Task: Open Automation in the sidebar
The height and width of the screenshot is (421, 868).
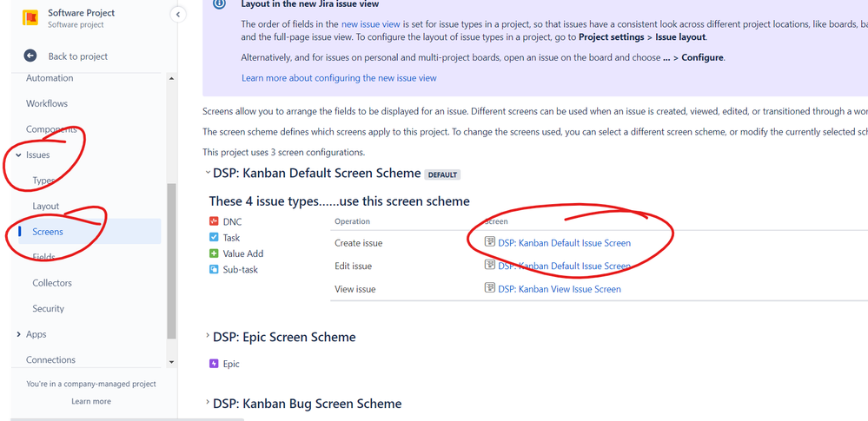Action: pyautogui.click(x=50, y=78)
